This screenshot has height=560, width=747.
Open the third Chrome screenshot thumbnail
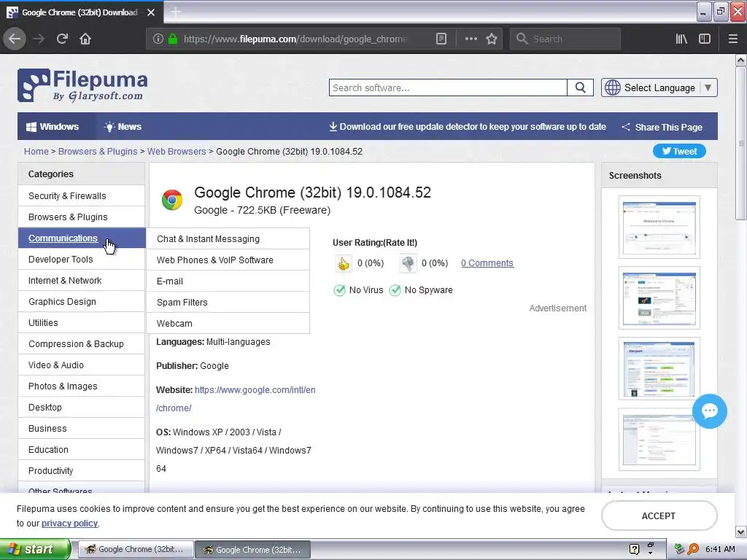659,368
